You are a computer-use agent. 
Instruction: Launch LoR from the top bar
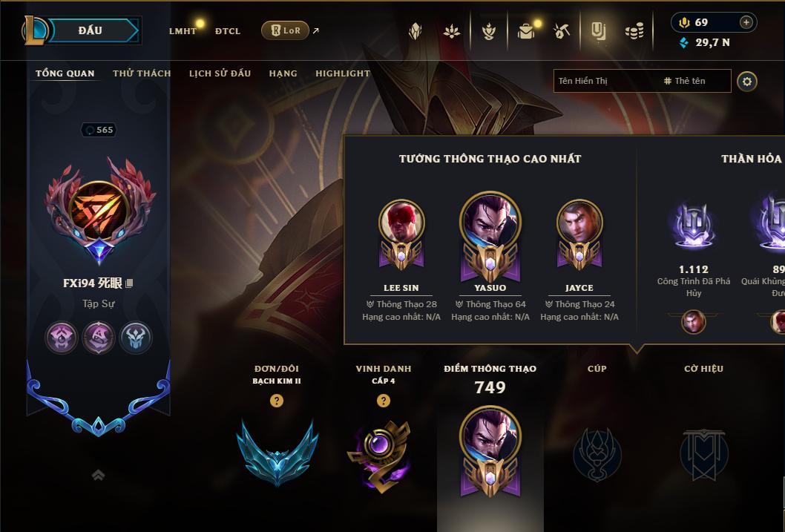pyautogui.click(x=286, y=30)
